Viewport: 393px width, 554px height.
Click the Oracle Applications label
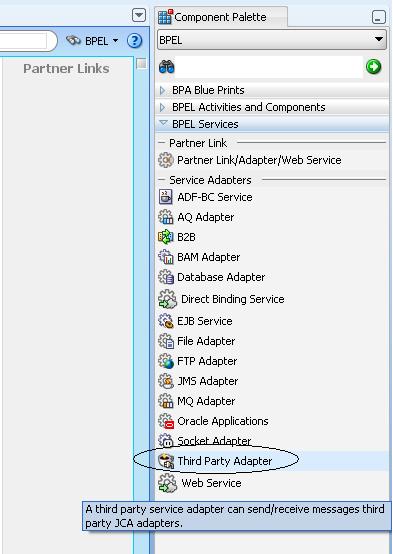[x=223, y=421]
